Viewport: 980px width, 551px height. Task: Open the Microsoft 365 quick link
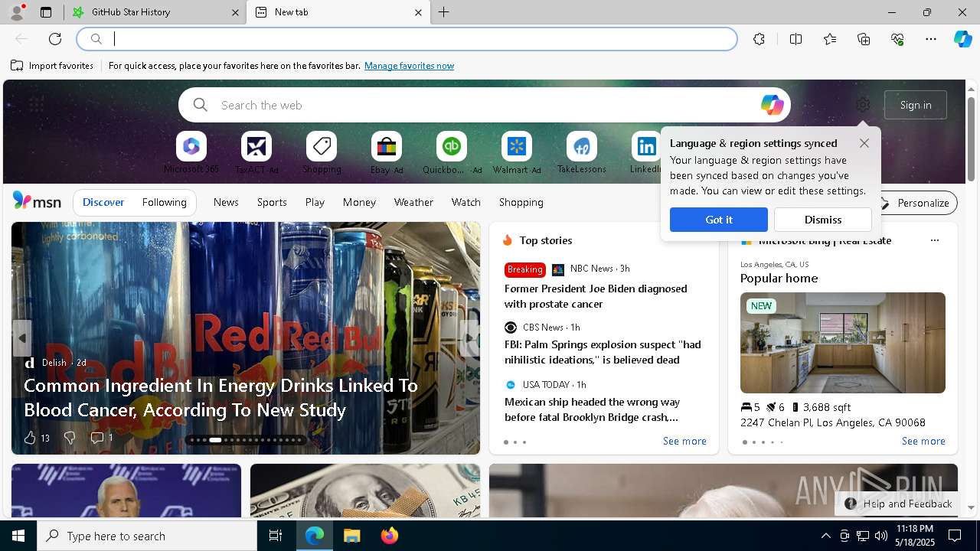click(x=191, y=153)
